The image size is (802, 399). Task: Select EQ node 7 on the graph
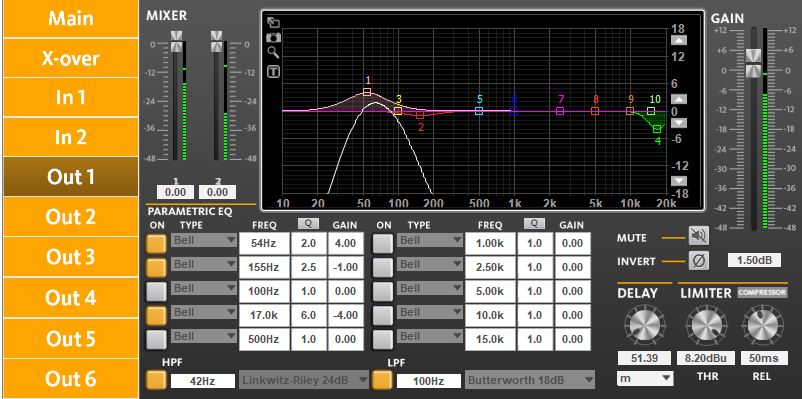pyautogui.click(x=560, y=110)
